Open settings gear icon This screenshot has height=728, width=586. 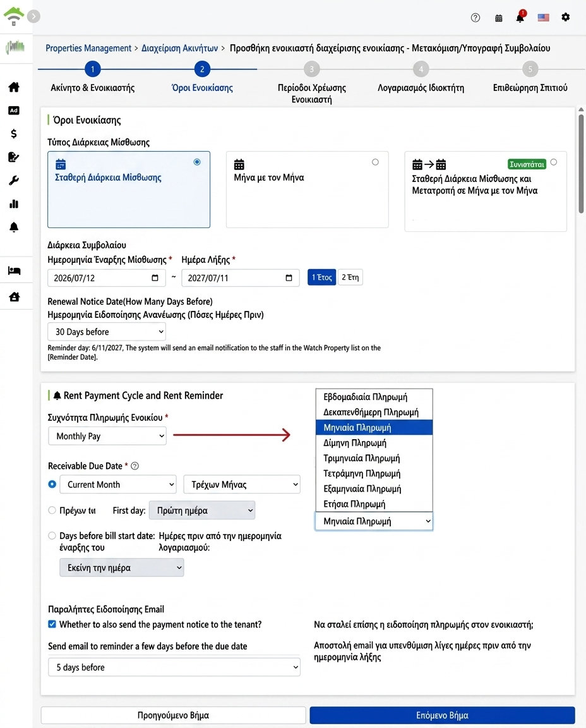click(x=565, y=17)
